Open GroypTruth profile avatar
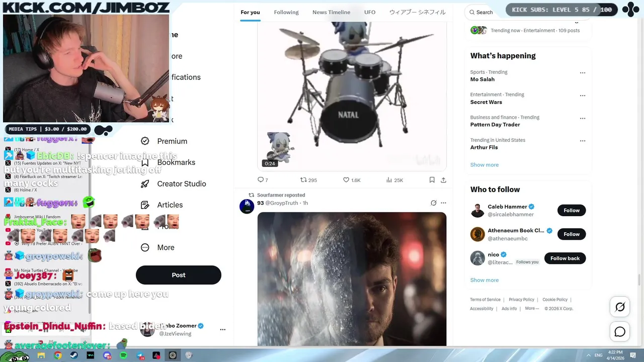 247,206
